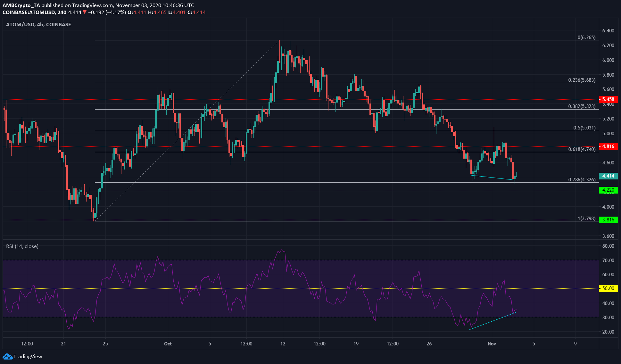Click the 3.600 price axis value
The width and height of the screenshot is (621, 364).
tap(608, 236)
